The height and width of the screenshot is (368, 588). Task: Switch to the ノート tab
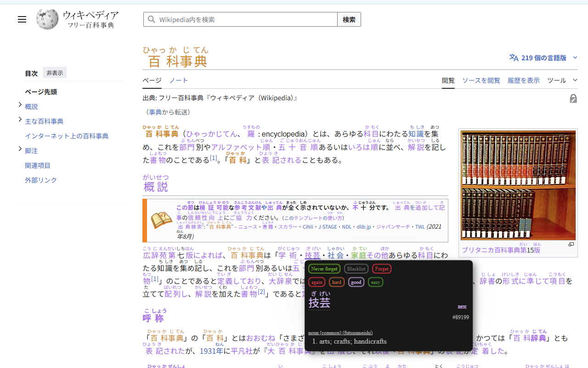pos(179,80)
